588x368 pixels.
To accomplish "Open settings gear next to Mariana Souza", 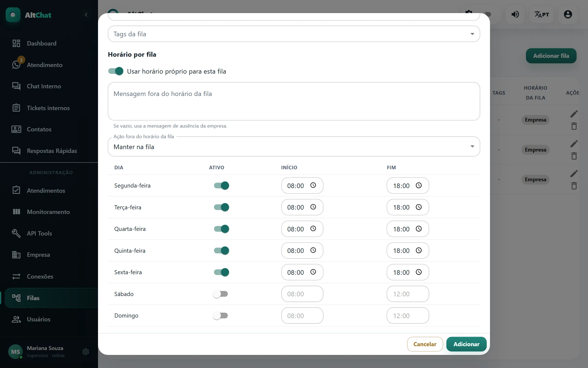I will pyautogui.click(x=86, y=352).
